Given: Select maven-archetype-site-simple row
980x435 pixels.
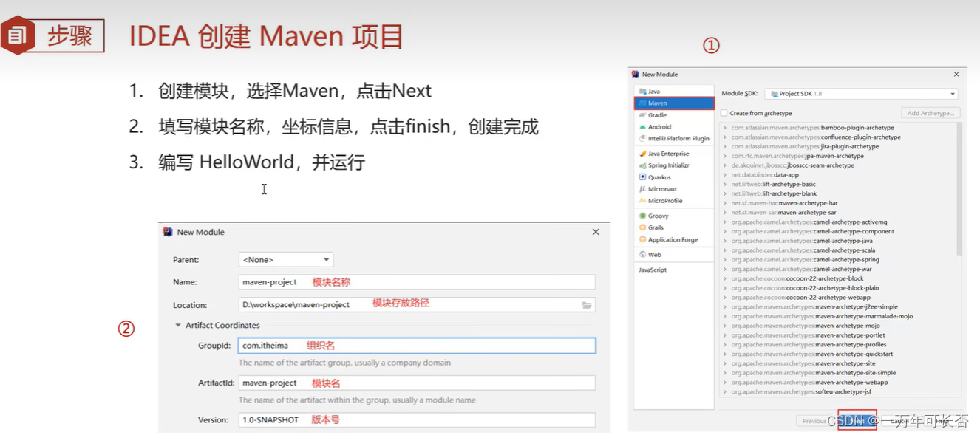Looking at the screenshot, I should [838, 373].
